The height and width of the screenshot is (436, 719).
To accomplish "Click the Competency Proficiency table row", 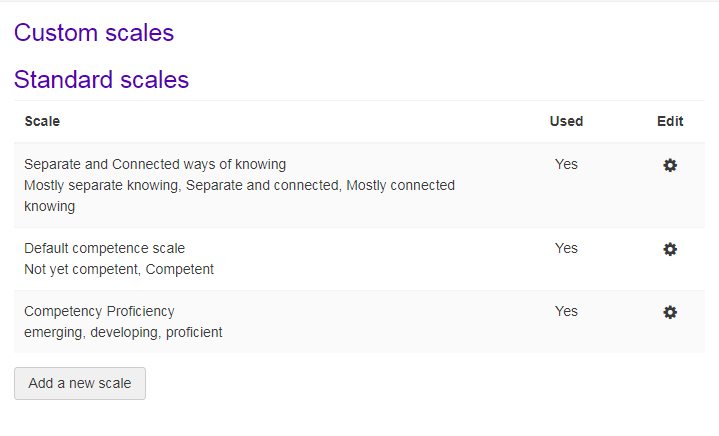I will [360, 322].
